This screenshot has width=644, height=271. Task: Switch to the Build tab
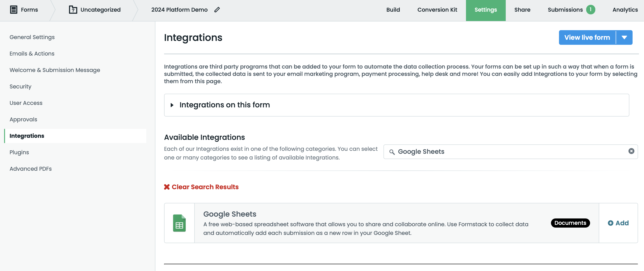tap(393, 10)
